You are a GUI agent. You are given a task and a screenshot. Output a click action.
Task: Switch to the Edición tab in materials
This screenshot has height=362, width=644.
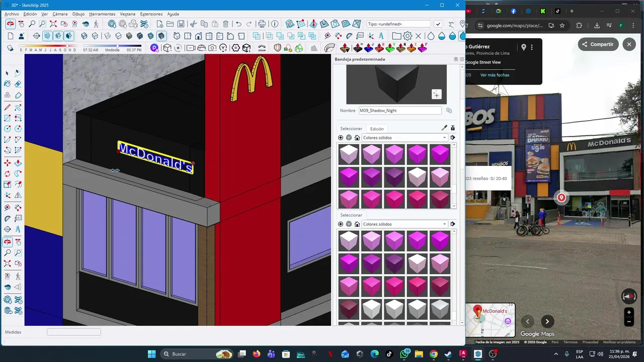(x=377, y=129)
